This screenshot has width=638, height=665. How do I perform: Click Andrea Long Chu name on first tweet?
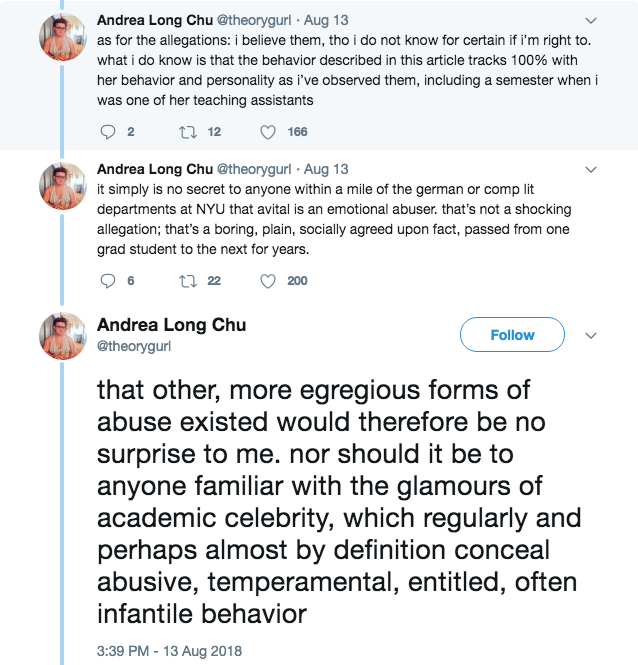coord(154,20)
